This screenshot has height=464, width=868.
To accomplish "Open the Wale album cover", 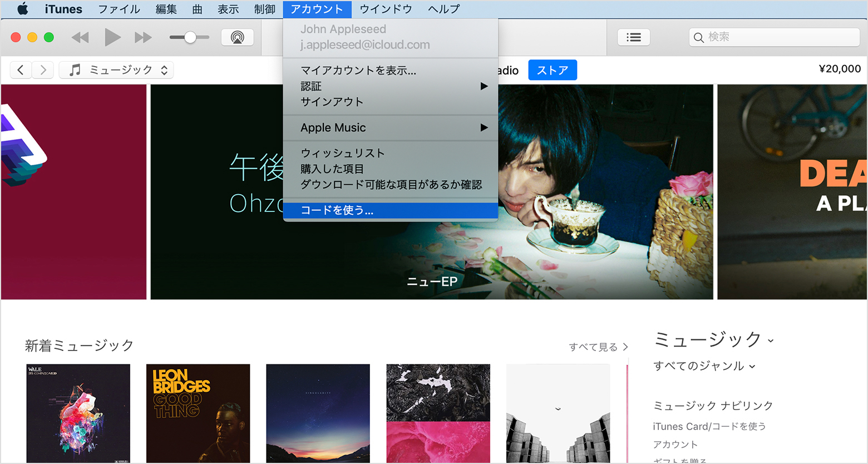I will point(78,413).
